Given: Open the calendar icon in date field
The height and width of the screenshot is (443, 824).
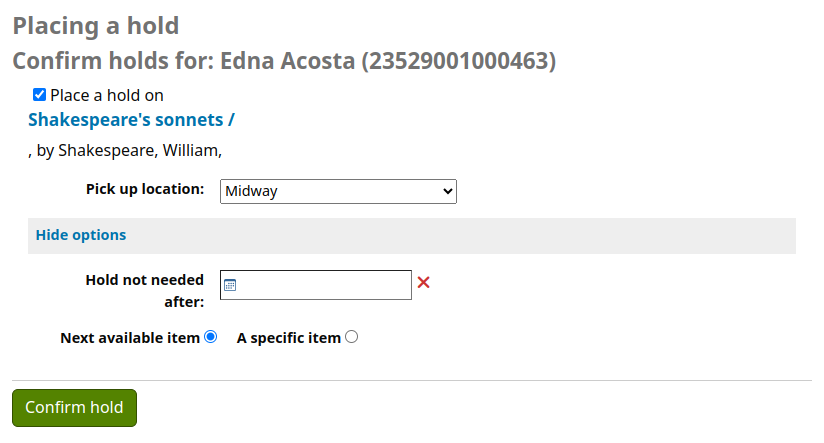Looking at the screenshot, I should click(x=230, y=285).
